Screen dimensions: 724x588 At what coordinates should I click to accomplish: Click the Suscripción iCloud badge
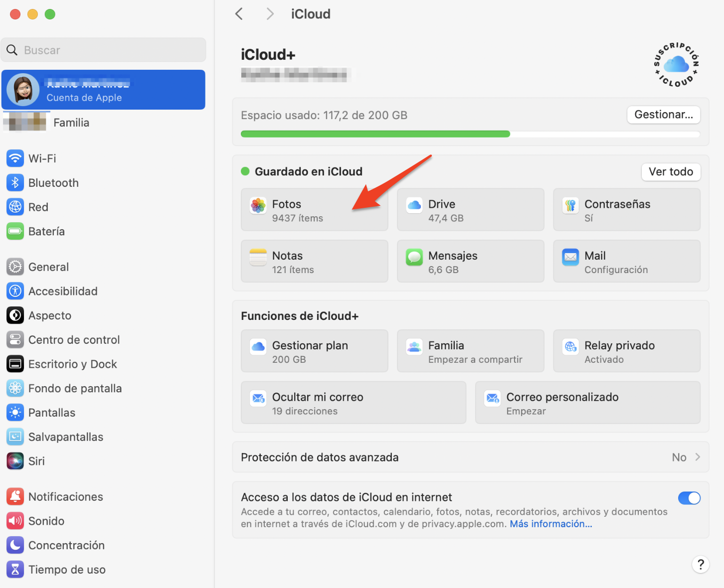(x=676, y=65)
